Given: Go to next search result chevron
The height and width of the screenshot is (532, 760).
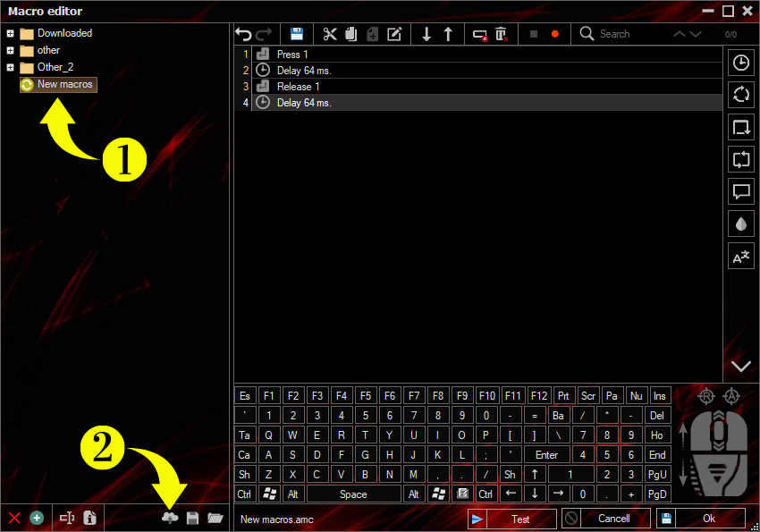Looking at the screenshot, I should click(x=696, y=34).
